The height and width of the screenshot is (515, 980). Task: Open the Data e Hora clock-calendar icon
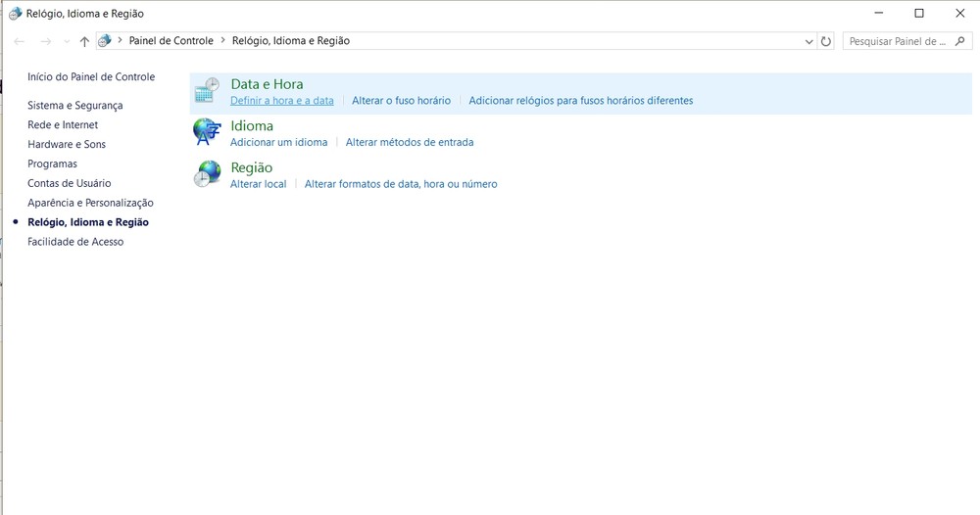[207, 91]
